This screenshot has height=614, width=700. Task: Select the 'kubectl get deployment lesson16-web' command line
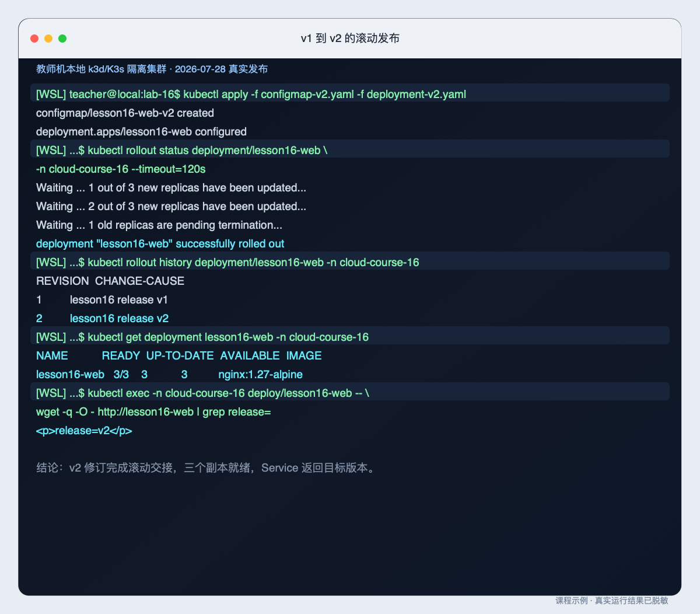[350, 337]
